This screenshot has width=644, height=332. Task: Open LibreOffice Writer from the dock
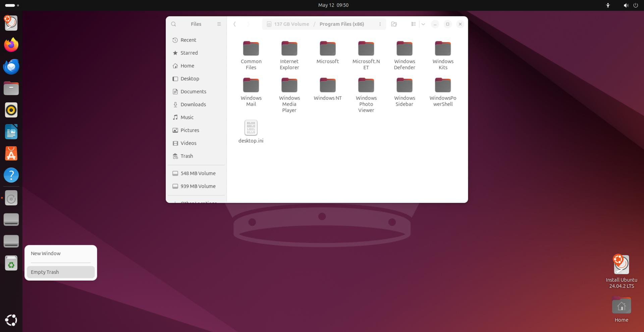pos(11,132)
